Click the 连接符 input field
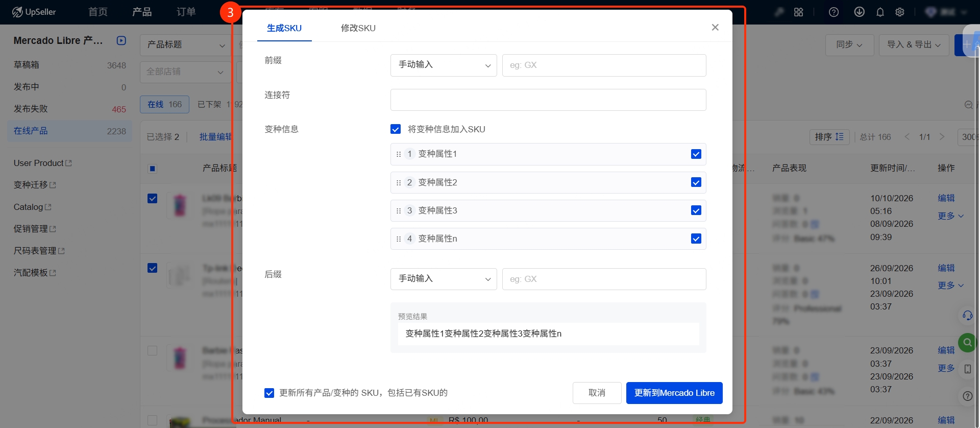This screenshot has height=428, width=980. click(548, 100)
